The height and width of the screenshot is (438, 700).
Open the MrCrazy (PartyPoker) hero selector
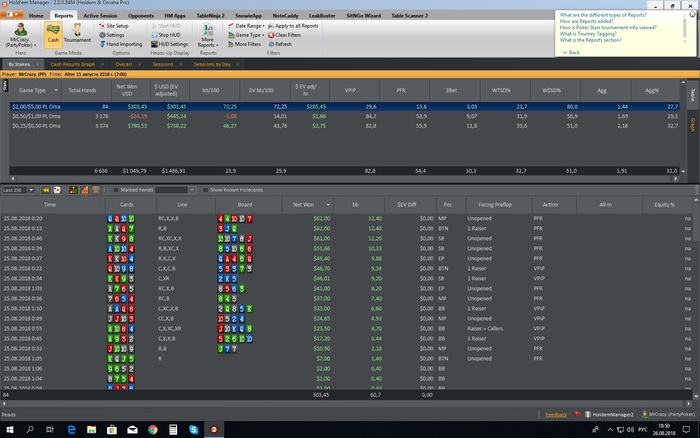(x=20, y=36)
